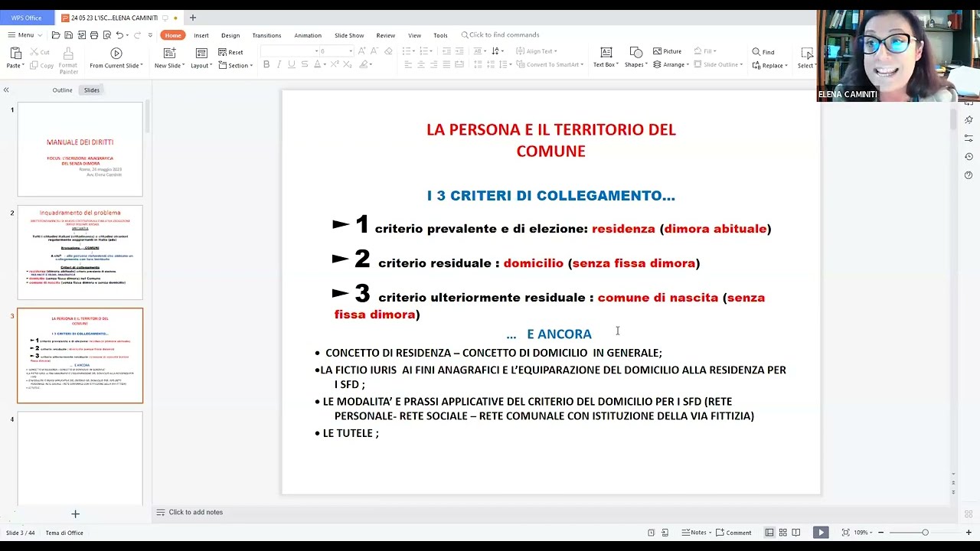Toggle Underline formatting
The image size is (980, 551).
click(292, 65)
